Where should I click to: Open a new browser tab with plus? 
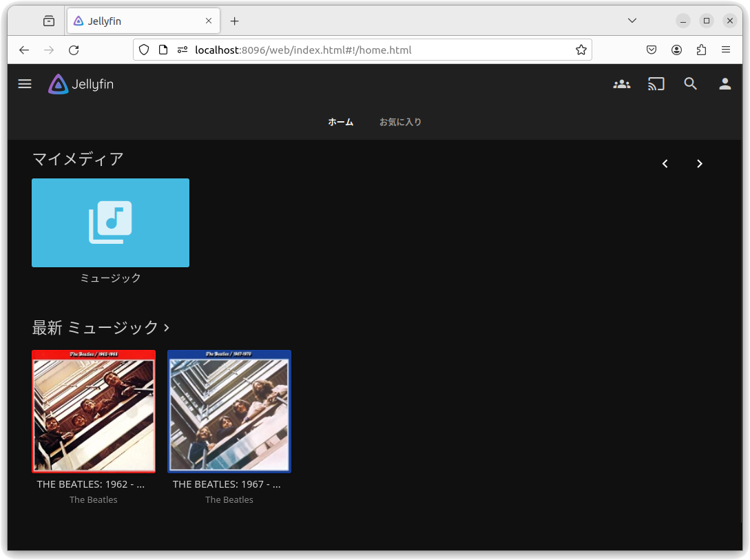pos(234,21)
